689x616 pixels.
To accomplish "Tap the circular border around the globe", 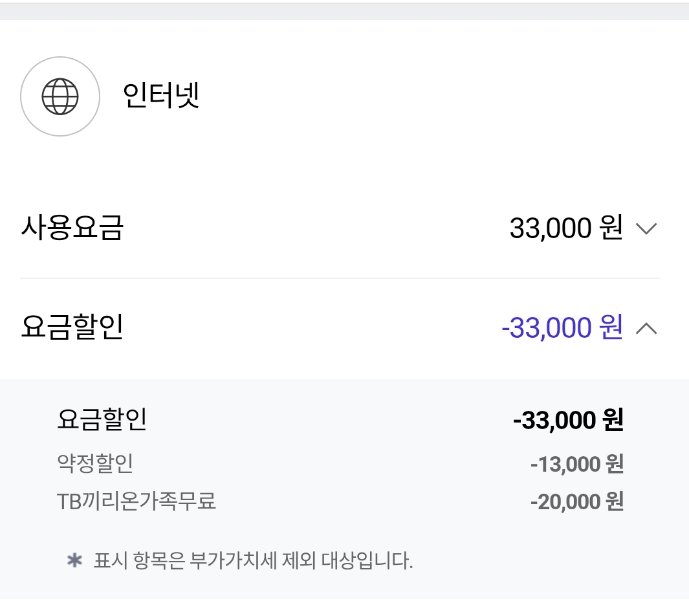I will click(60, 58).
